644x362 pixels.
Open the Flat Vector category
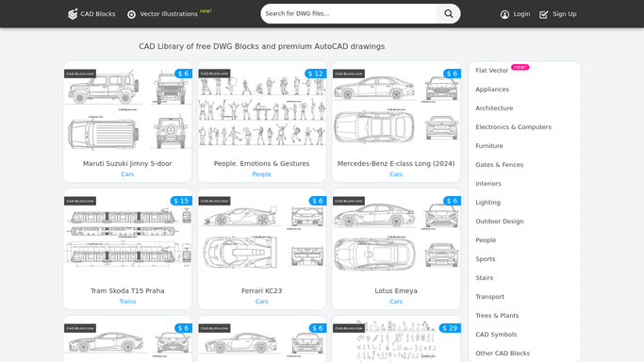tap(492, 71)
